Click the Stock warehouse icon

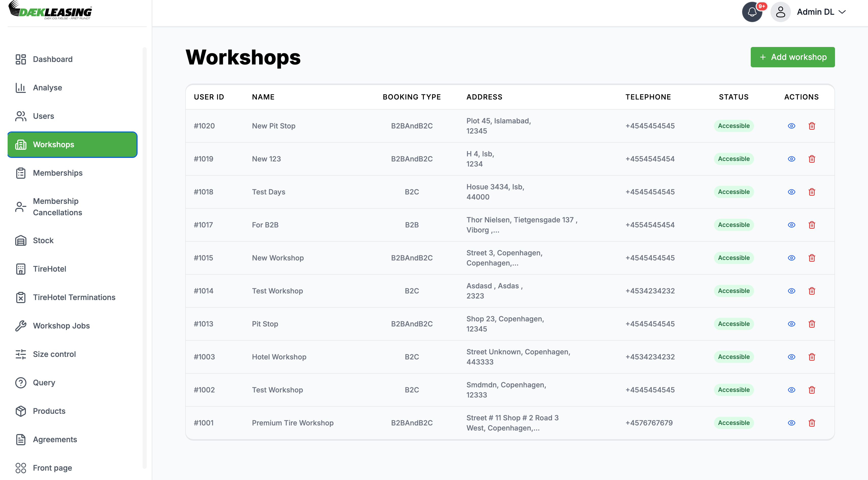coord(21,240)
